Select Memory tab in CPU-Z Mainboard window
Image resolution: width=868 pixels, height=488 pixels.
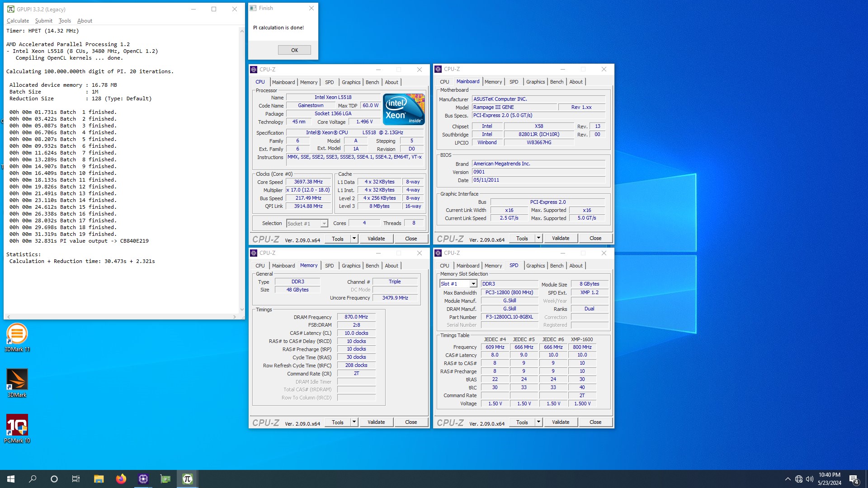coord(493,82)
